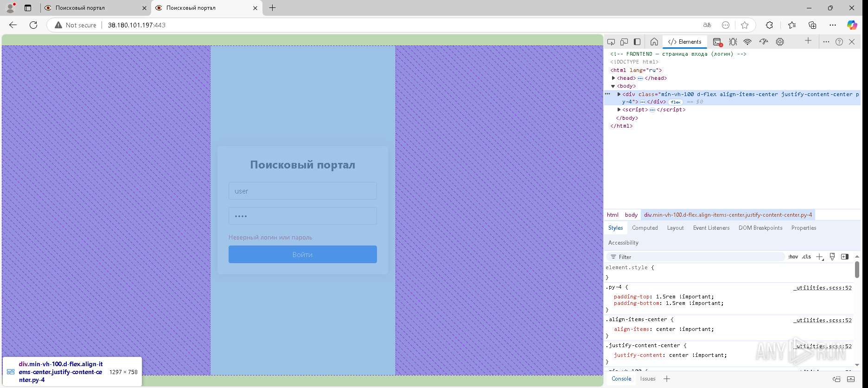This screenshot has height=388, width=868.
Task: Expand quick view drawer icon
Action: pyautogui.click(x=851, y=379)
